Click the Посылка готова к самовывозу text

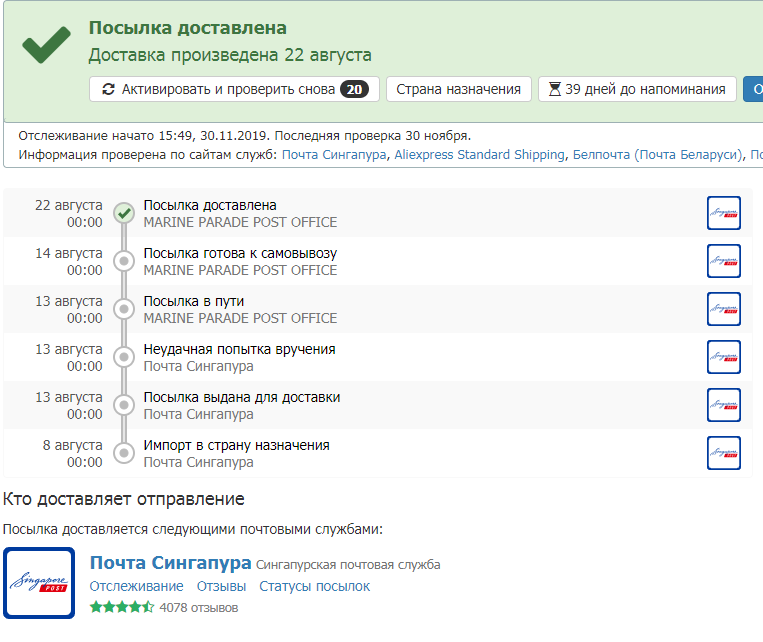[240, 253]
